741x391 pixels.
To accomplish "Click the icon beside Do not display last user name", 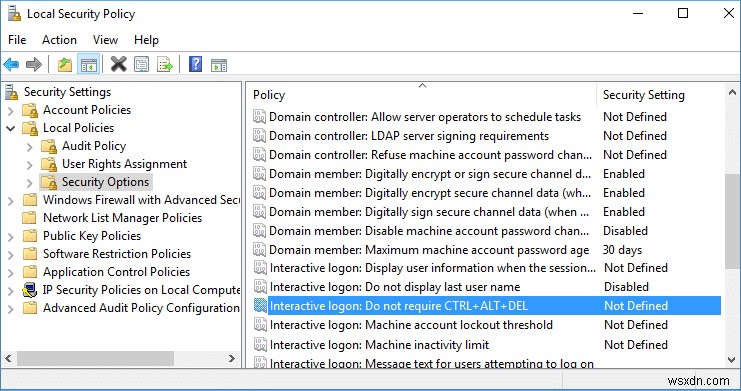I will point(260,287).
